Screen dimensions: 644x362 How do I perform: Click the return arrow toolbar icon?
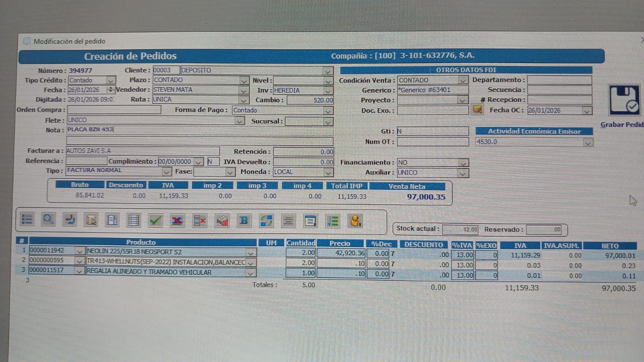[69, 220]
